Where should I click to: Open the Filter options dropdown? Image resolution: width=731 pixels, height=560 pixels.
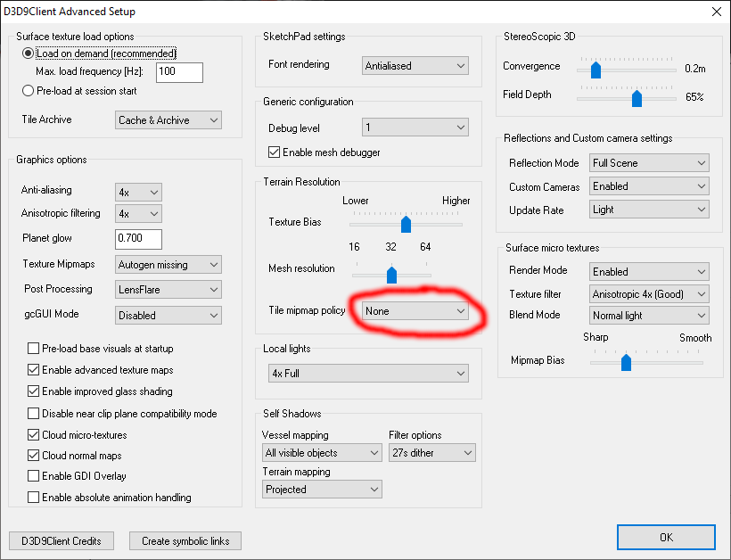click(x=432, y=453)
